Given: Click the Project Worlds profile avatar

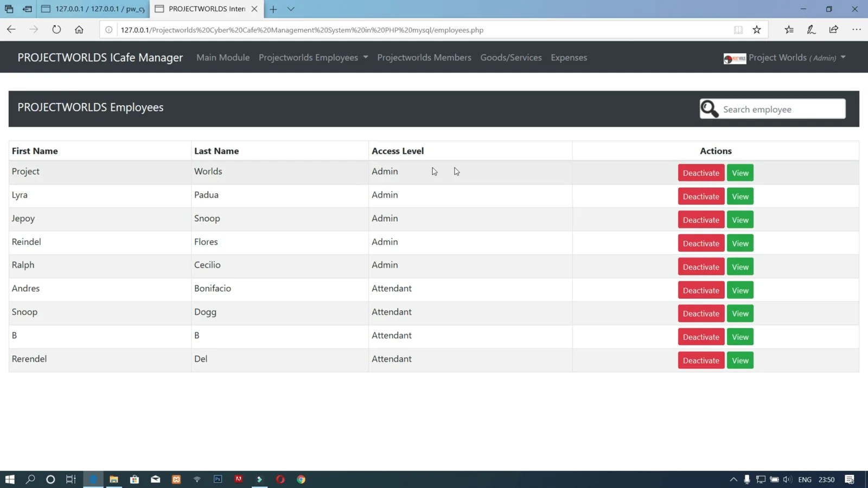Looking at the screenshot, I should coord(735,58).
